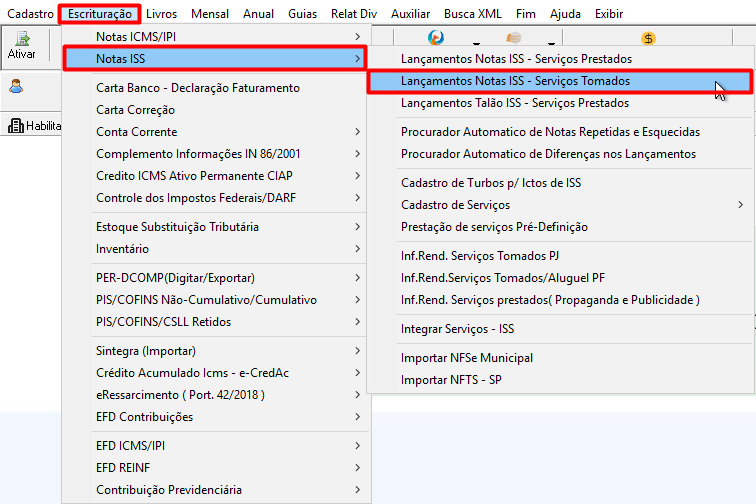Screen dimensions: 756x504
Task: Open Inf.Rend. Serviços Tomados PJ
Action: (560, 256)
